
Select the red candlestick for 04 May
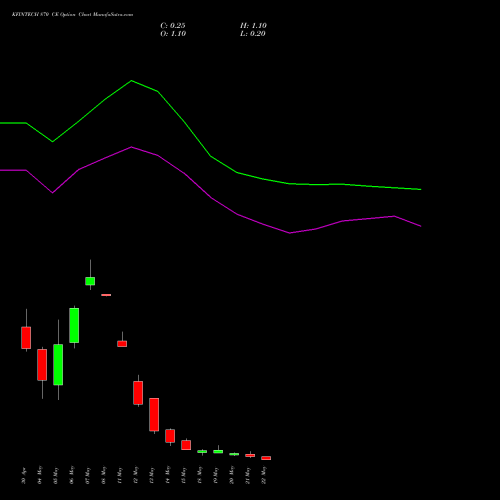[x=42, y=365]
